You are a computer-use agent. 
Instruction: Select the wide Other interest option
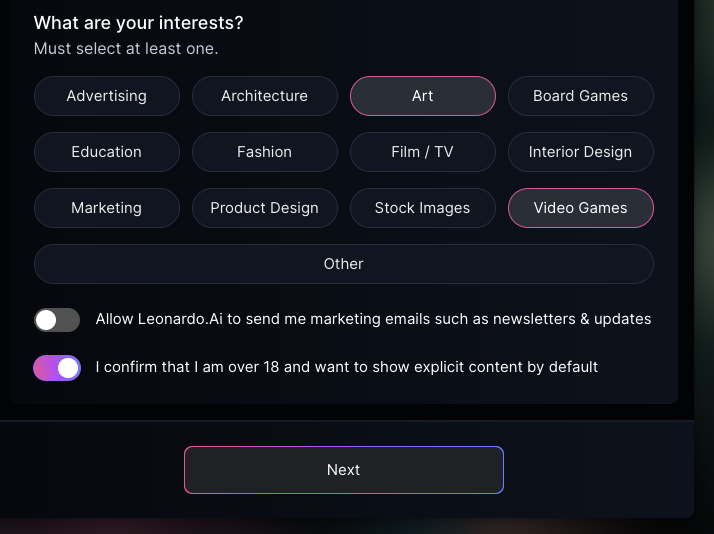pyautogui.click(x=344, y=264)
